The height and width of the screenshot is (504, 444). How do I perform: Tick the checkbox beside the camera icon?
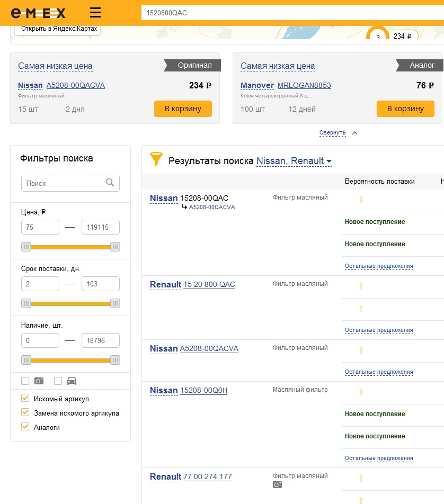click(25, 381)
